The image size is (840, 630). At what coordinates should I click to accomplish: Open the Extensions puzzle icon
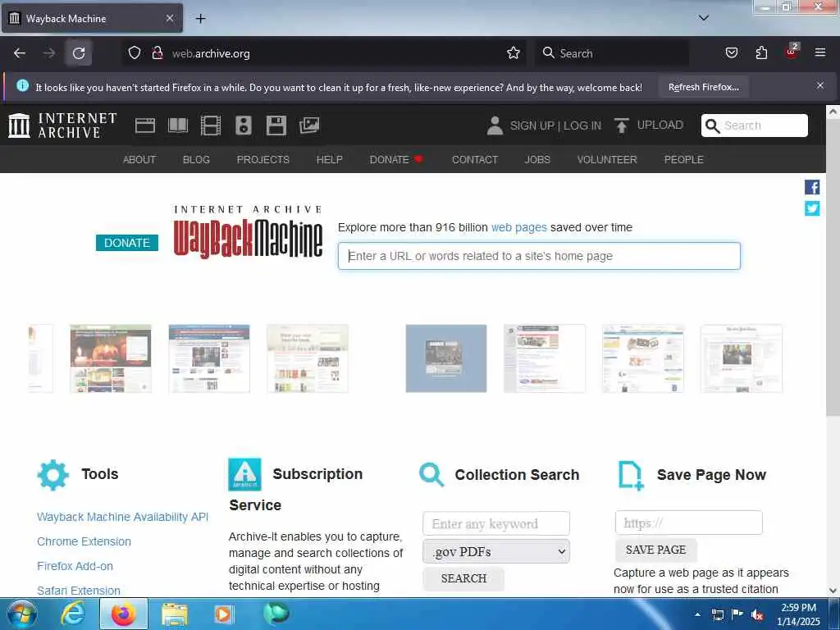(x=761, y=53)
